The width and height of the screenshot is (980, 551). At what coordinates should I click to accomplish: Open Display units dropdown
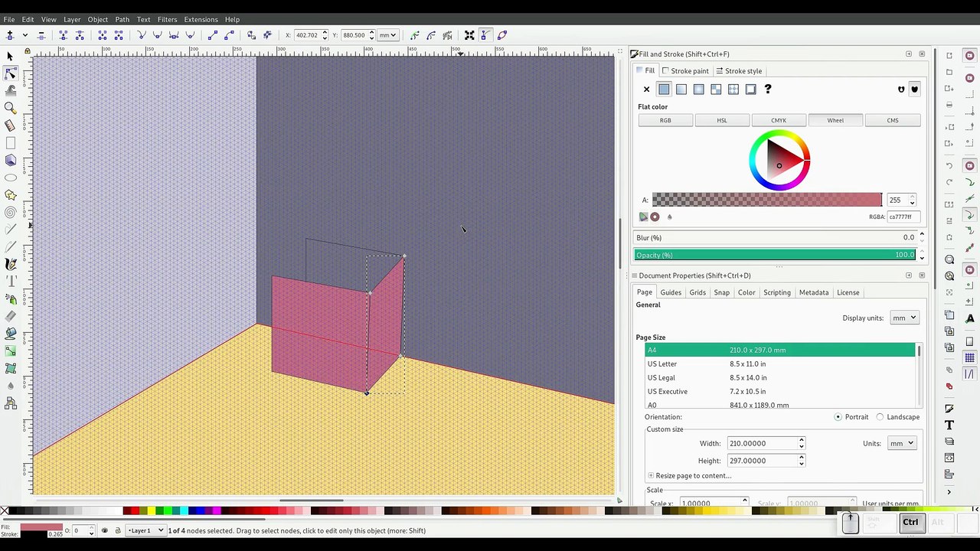tap(903, 318)
